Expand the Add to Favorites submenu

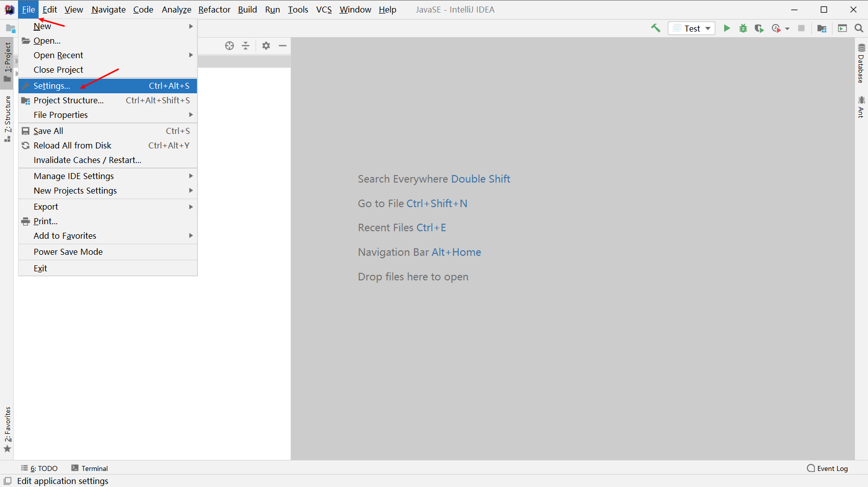click(108, 236)
